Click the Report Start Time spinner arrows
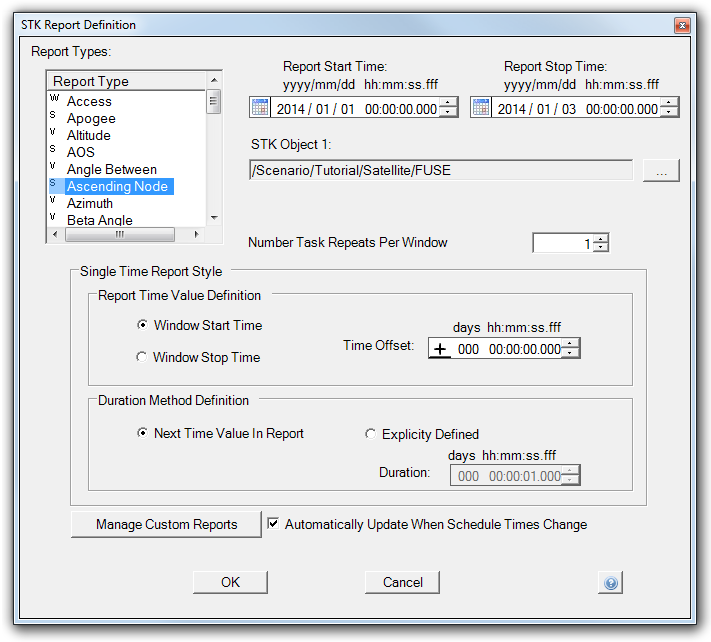 click(449, 108)
